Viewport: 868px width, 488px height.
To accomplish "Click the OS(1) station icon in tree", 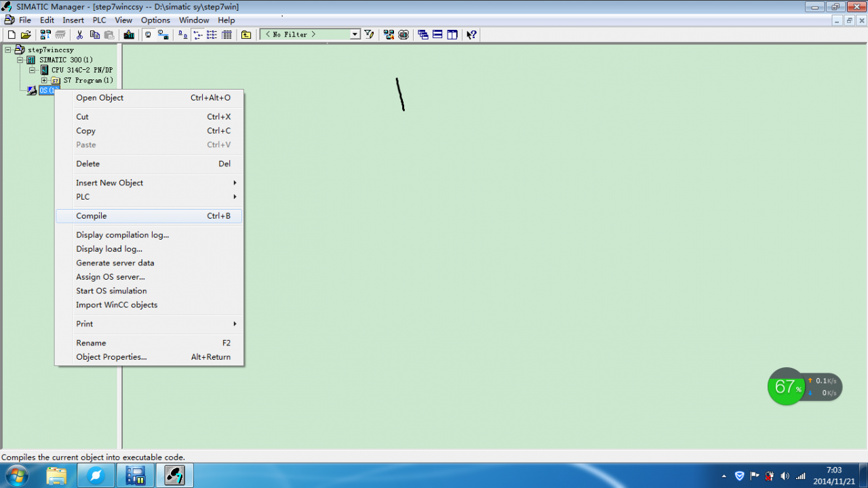I will [32, 90].
